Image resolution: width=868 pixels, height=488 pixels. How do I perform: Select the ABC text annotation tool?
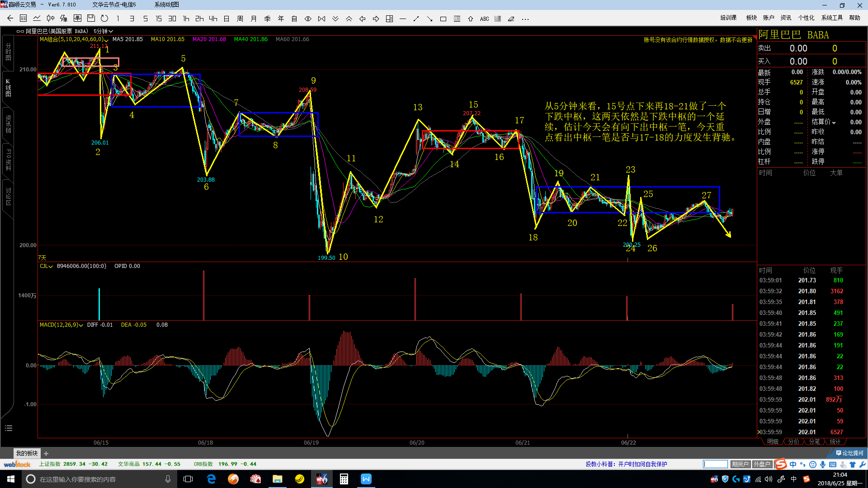484,19
